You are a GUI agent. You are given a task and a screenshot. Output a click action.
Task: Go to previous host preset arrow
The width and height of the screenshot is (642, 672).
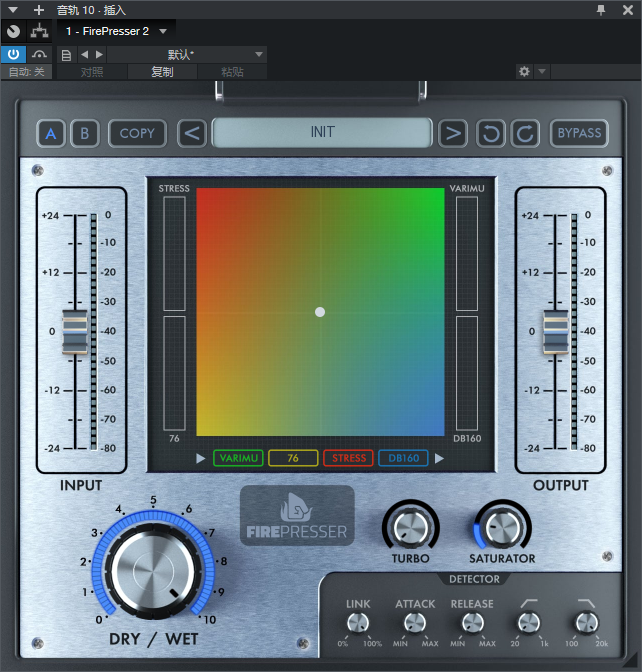85,54
